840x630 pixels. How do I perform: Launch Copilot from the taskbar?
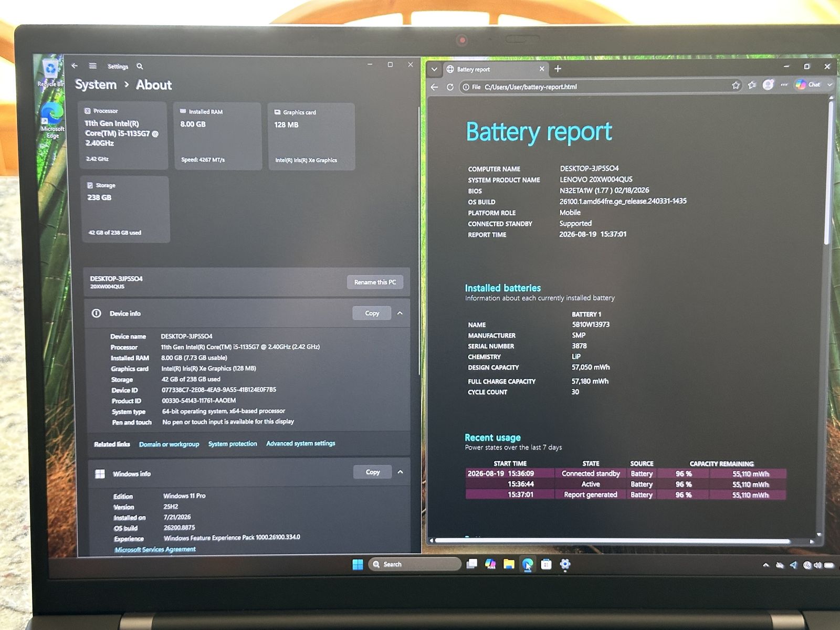tap(490, 564)
